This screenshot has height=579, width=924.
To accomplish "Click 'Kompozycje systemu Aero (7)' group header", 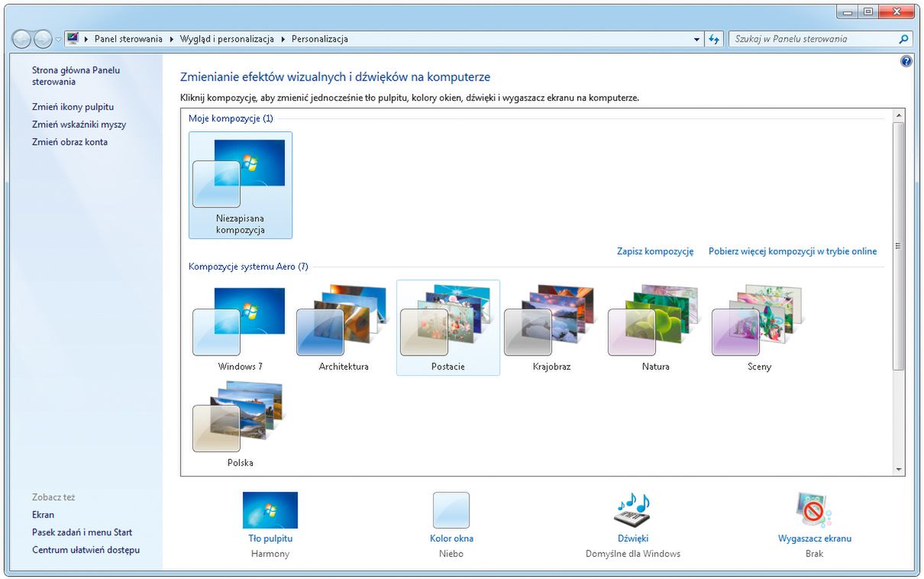I will click(248, 267).
